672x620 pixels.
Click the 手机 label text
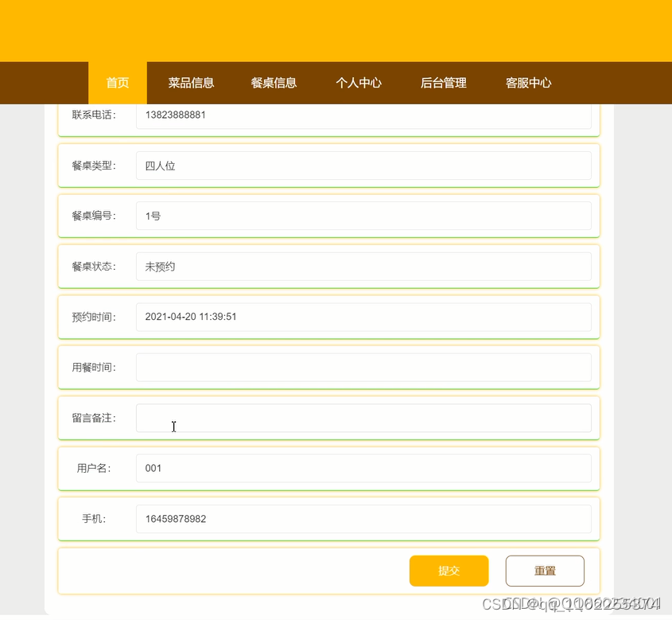94,519
